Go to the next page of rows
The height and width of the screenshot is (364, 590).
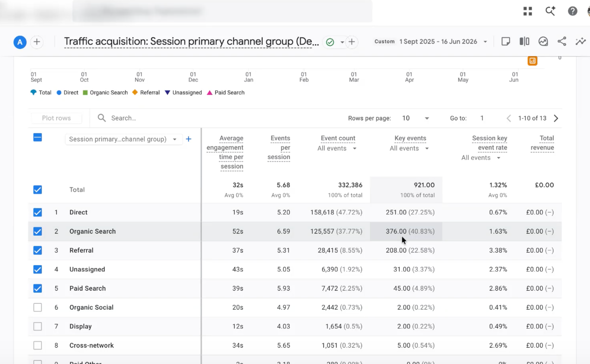556,118
